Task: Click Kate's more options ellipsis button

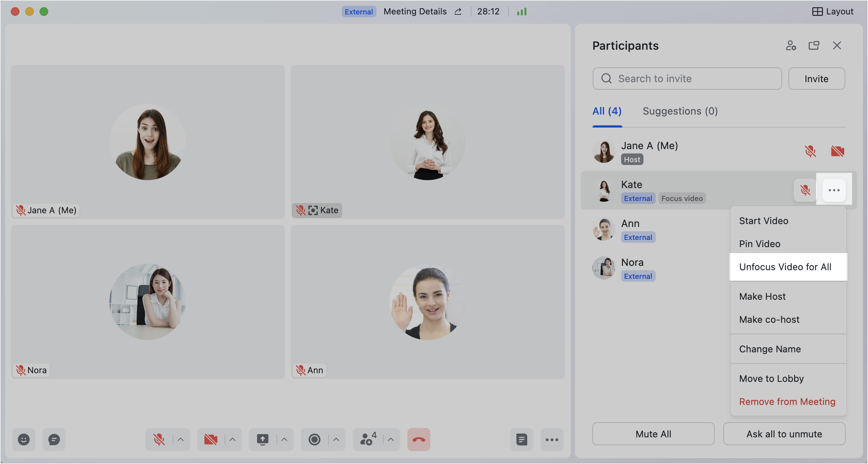Action: pyautogui.click(x=834, y=190)
